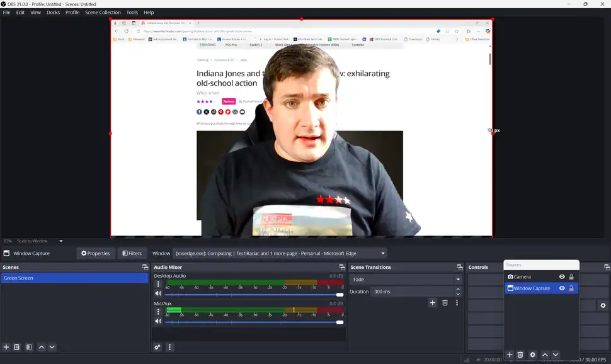Image resolution: width=611 pixels, height=364 pixels.
Task: Open the Edit menu
Action: tap(20, 13)
